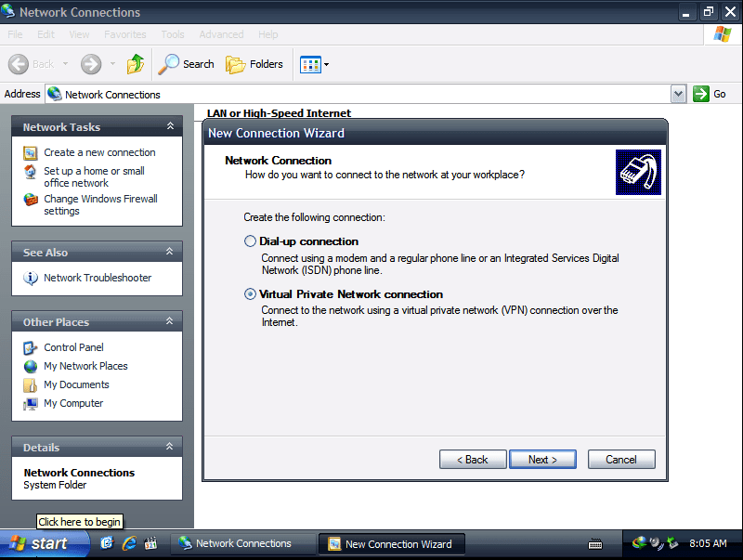
Task: Collapse the Details panel
Action: [170, 447]
